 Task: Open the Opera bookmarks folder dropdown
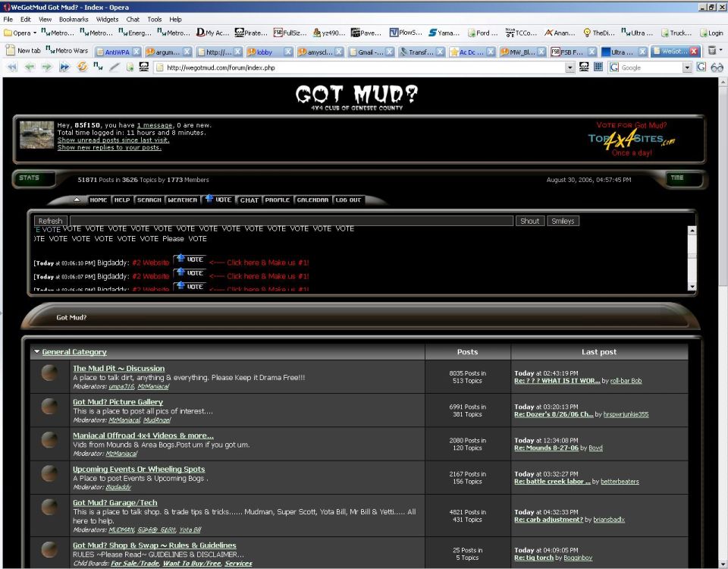20,33
